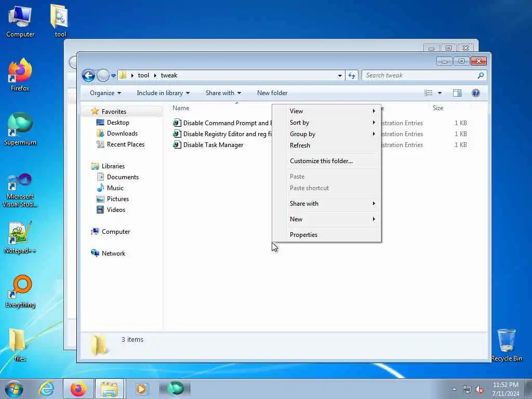Open Windows Media Player from taskbar
Image resolution: width=532 pixels, height=399 pixels.
click(141, 389)
